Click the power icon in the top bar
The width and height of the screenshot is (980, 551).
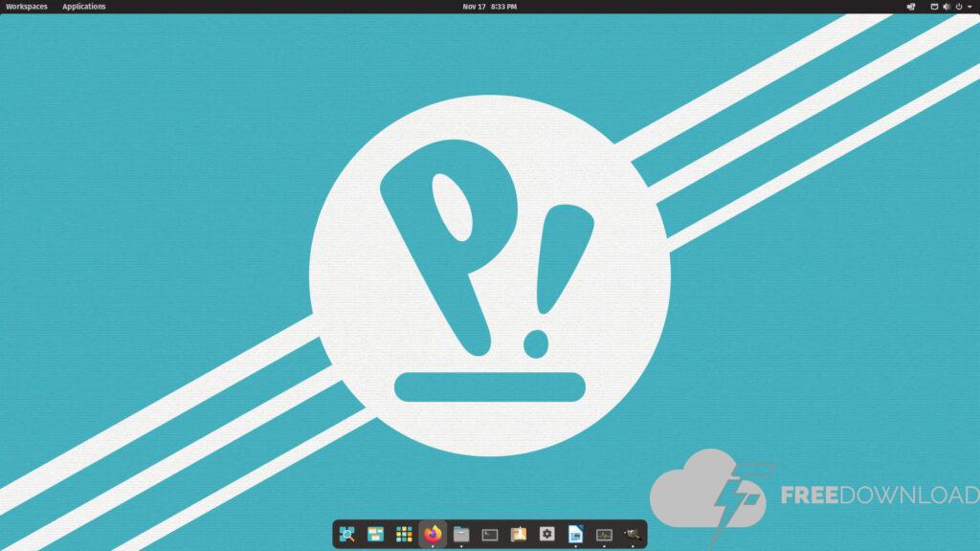click(959, 7)
